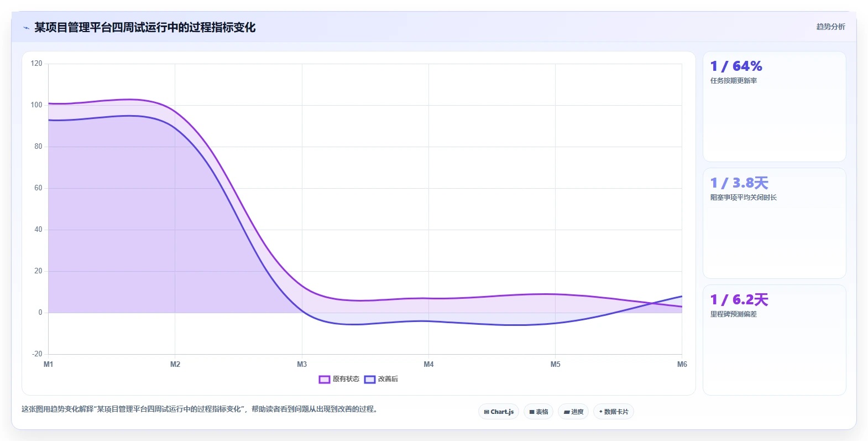Click the purple 原有状态 legend swatch

[x=325, y=379]
